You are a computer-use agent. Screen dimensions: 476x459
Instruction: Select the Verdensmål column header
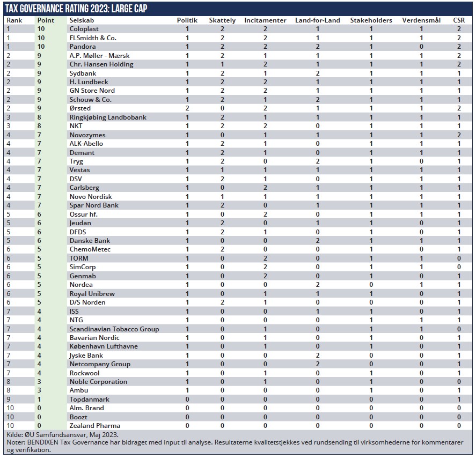pyautogui.click(x=421, y=20)
